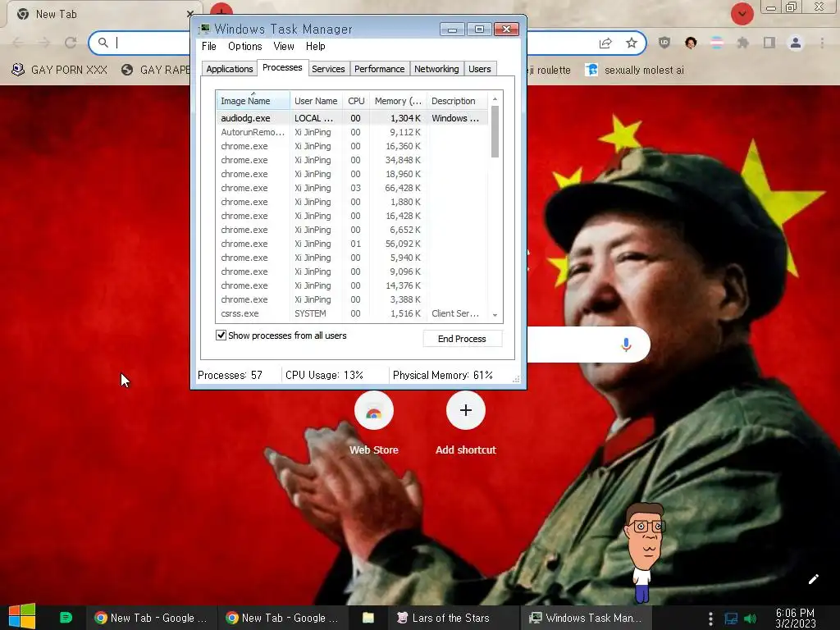
Task: Open the extensions puzzle piece icon
Action: 742,43
